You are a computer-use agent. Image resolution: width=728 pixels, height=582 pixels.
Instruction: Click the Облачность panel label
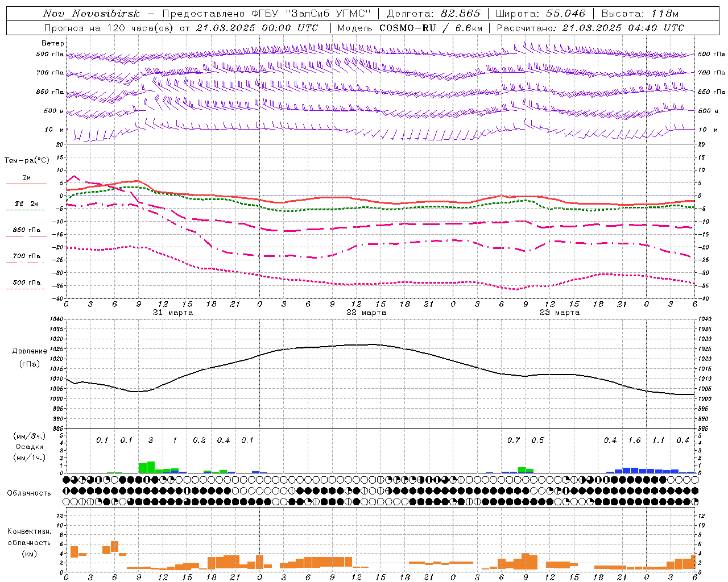(x=29, y=493)
